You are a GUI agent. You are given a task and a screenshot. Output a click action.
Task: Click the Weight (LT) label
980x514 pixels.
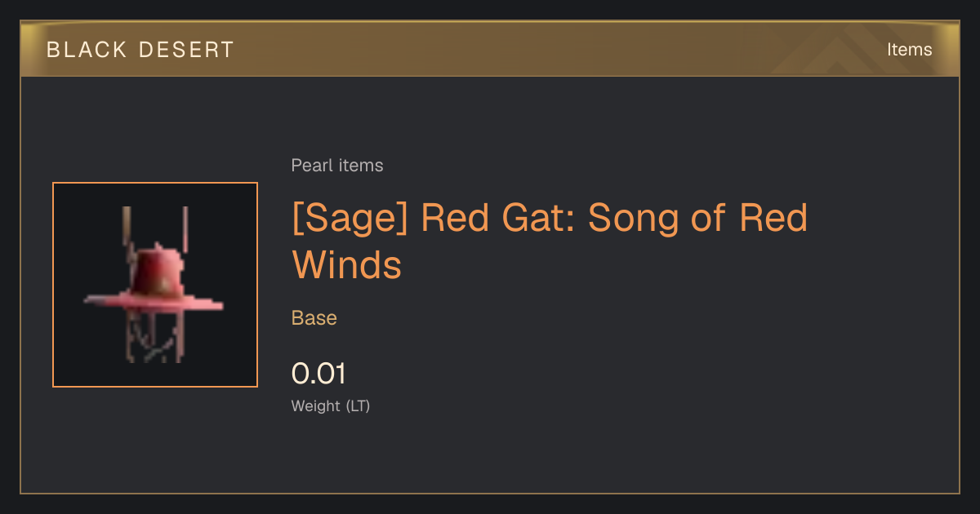(x=331, y=405)
